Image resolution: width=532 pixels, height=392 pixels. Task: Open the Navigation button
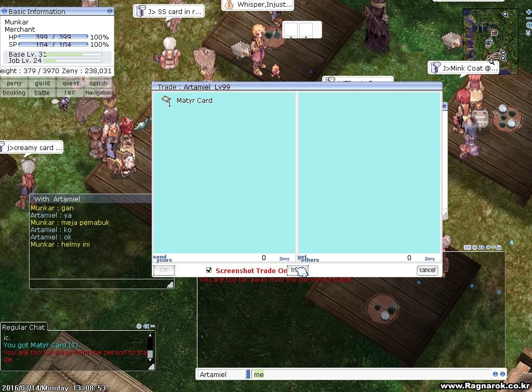coord(98,92)
